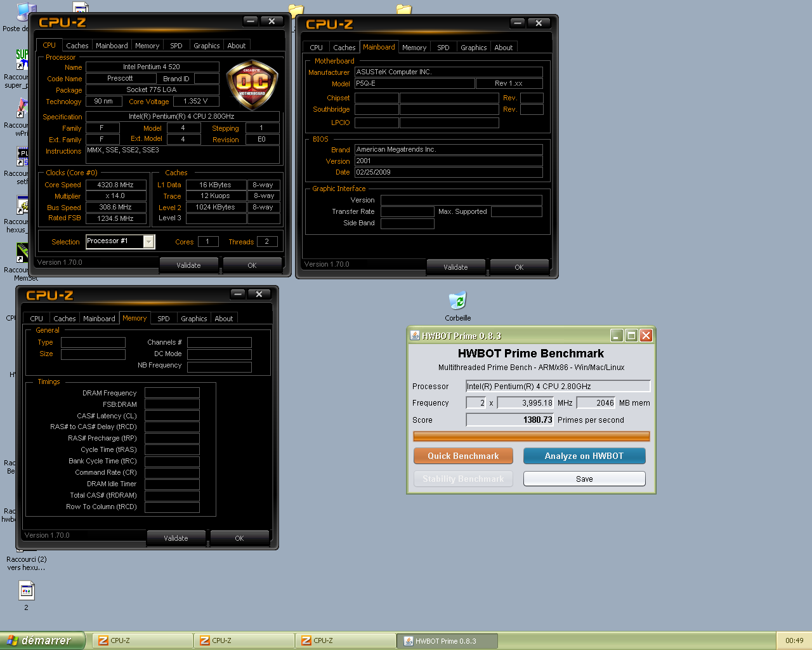This screenshot has height=650, width=812.
Task: Click the Multiplier value x 14.0
Action: point(115,196)
